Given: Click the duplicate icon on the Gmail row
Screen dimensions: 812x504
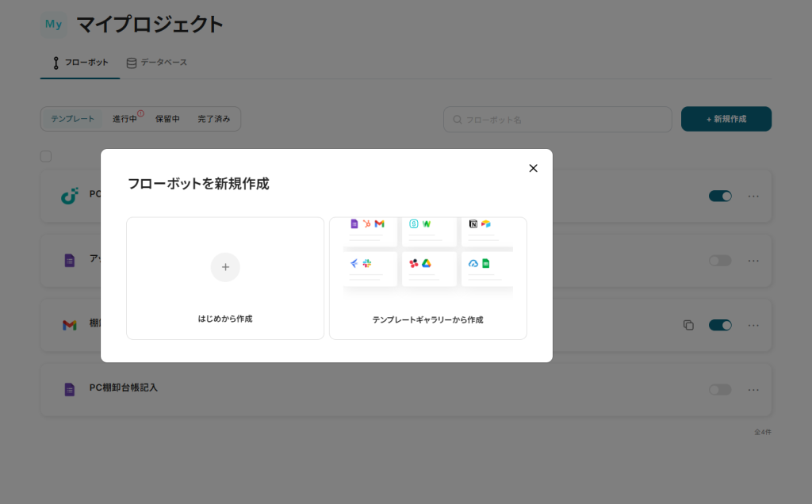Looking at the screenshot, I should coord(688,325).
